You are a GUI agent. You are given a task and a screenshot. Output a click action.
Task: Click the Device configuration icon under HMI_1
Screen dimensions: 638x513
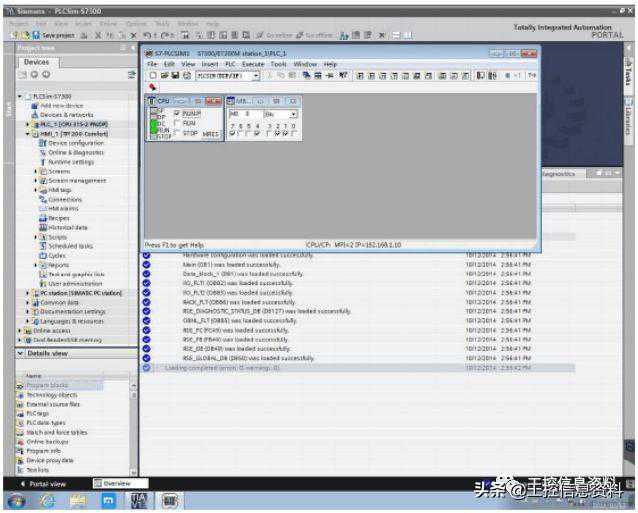tap(44, 143)
